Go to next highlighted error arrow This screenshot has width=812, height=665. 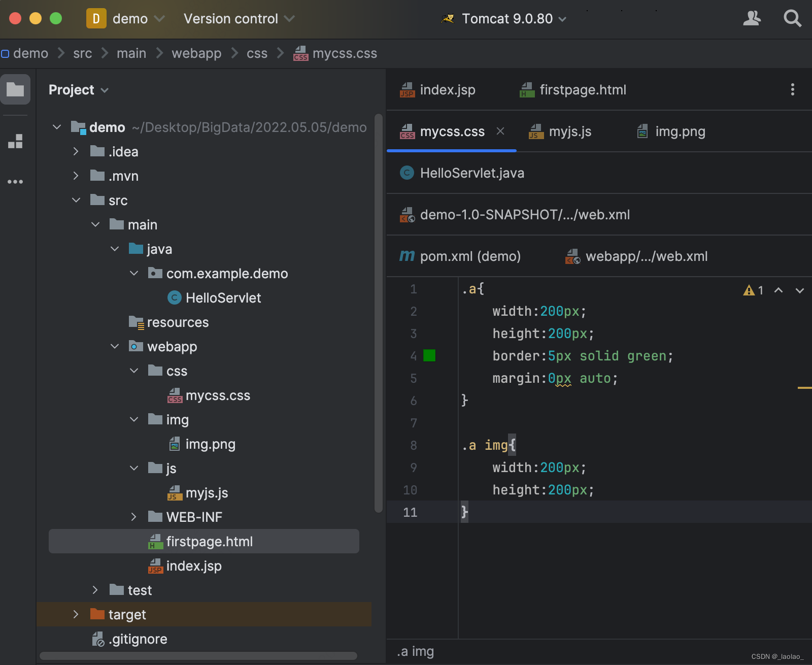(x=800, y=290)
